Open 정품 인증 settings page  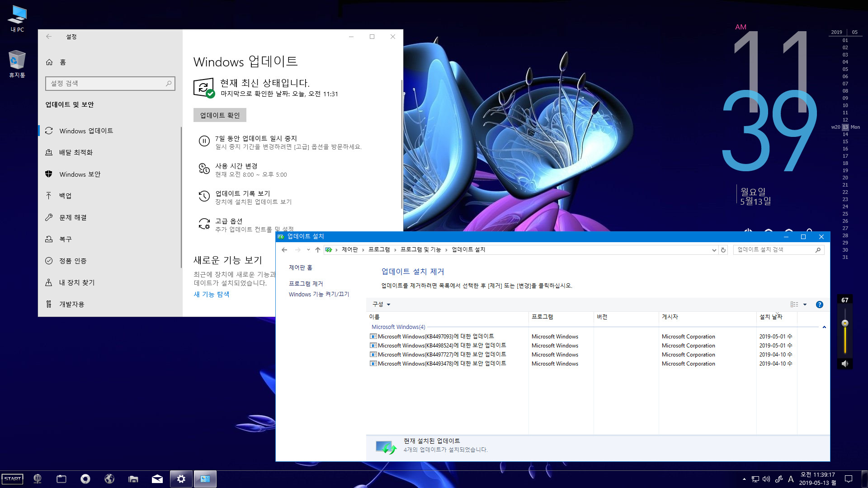click(x=109, y=261)
